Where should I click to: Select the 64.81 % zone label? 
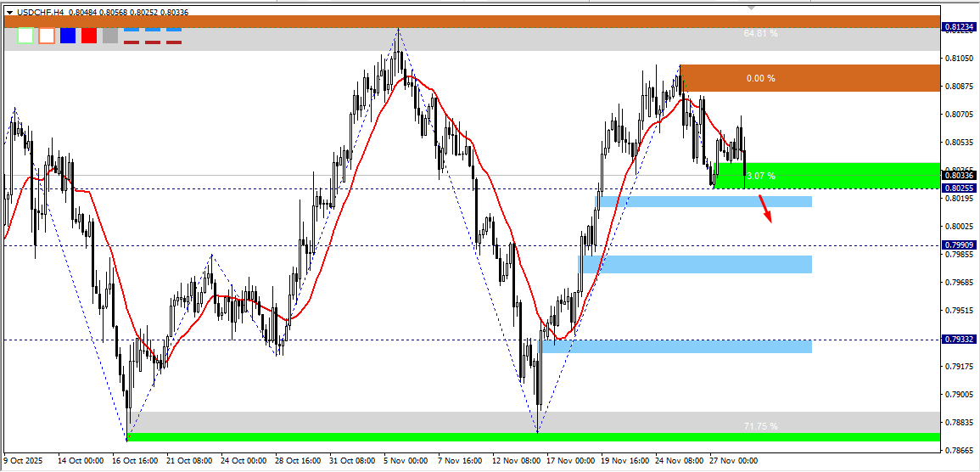(x=760, y=33)
